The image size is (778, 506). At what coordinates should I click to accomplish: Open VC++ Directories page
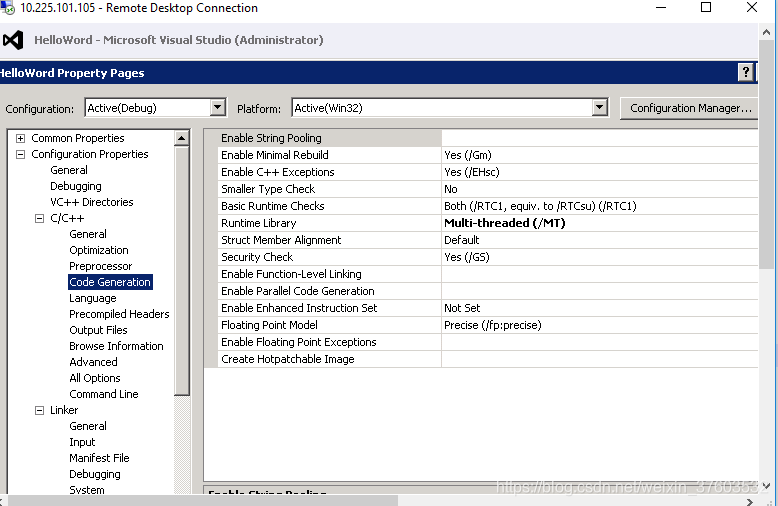pos(92,202)
